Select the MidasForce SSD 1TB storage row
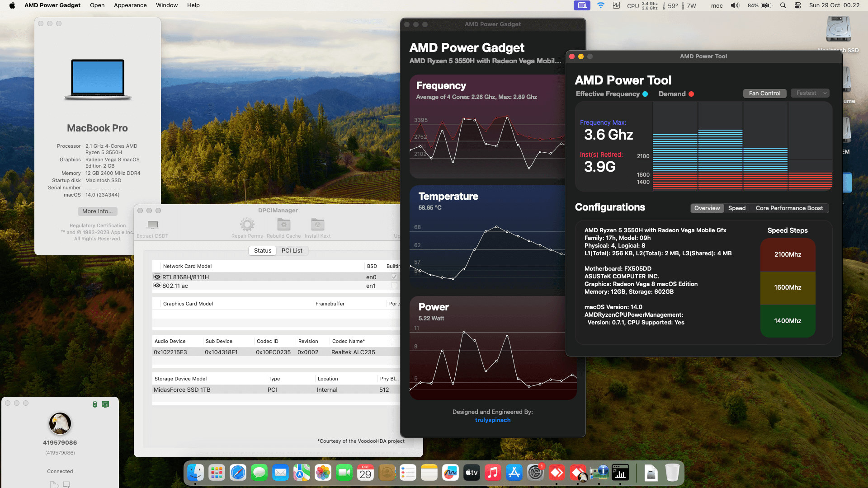This screenshot has width=868, height=488. (276, 389)
